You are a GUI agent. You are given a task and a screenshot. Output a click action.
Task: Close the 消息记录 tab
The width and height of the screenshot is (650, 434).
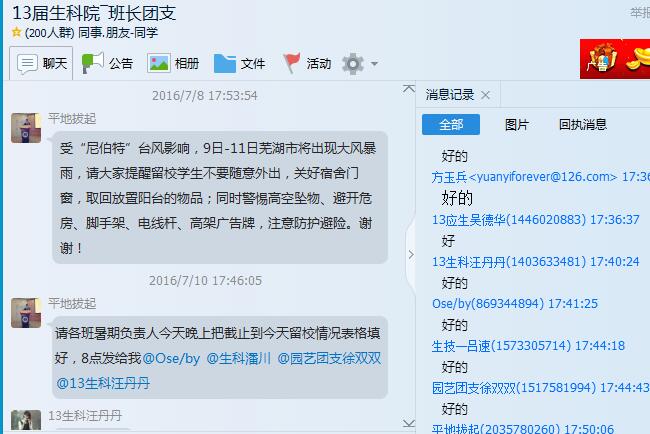click(485, 95)
